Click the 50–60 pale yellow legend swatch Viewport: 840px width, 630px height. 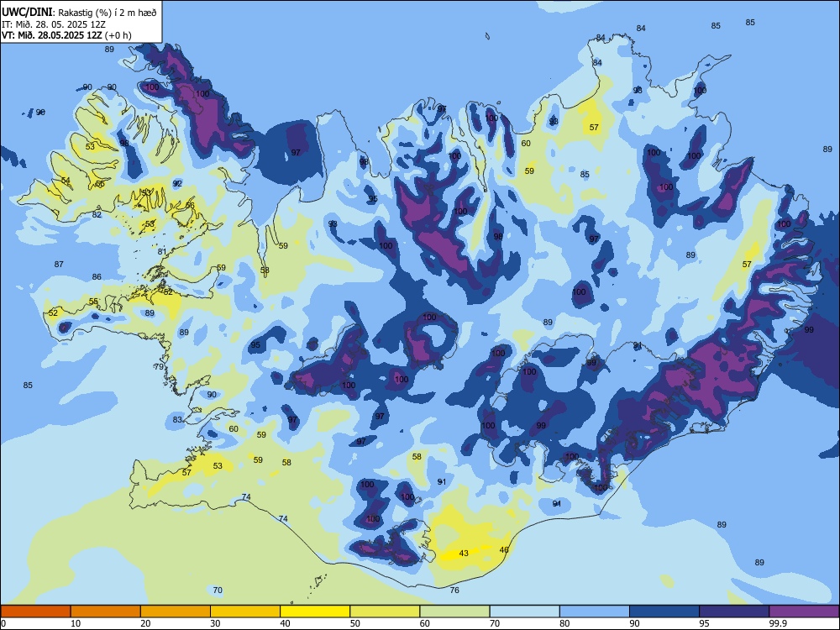coord(385,612)
